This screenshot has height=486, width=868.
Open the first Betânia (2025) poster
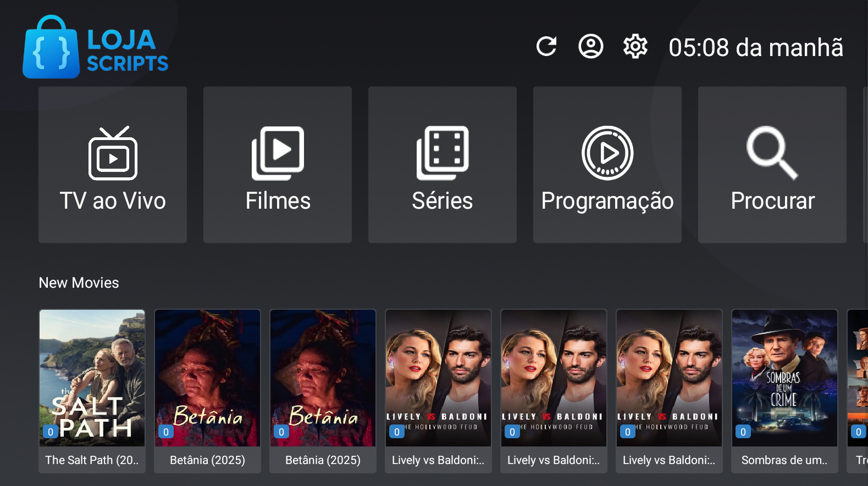208,379
